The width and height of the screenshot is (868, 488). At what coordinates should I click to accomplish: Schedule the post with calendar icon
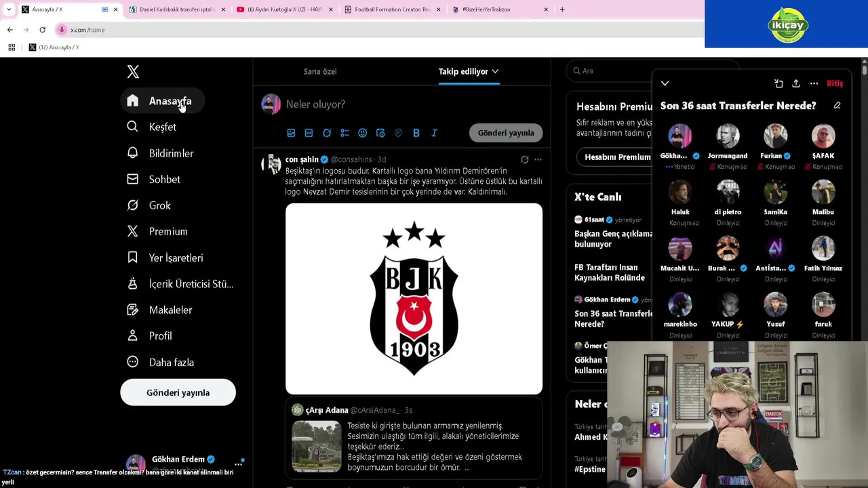tap(380, 133)
